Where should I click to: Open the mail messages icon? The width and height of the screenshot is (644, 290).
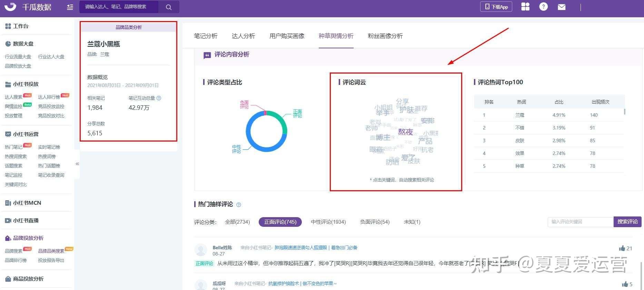(562, 7)
